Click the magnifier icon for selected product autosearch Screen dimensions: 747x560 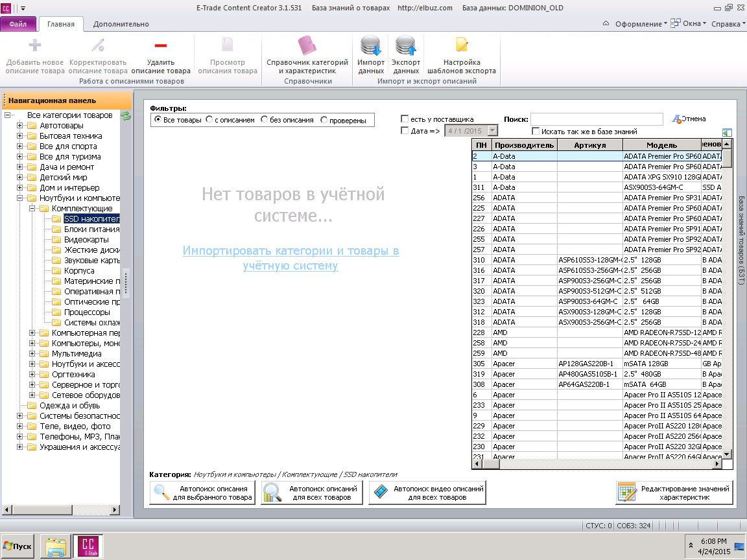coord(162,493)
